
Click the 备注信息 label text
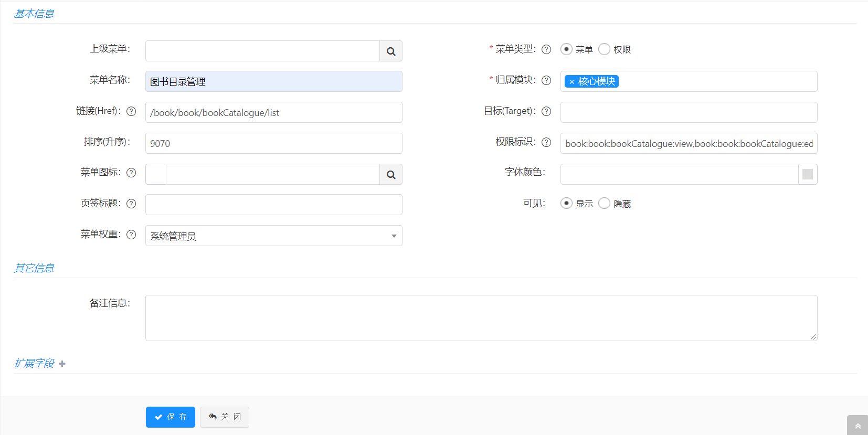click(110, 303)
